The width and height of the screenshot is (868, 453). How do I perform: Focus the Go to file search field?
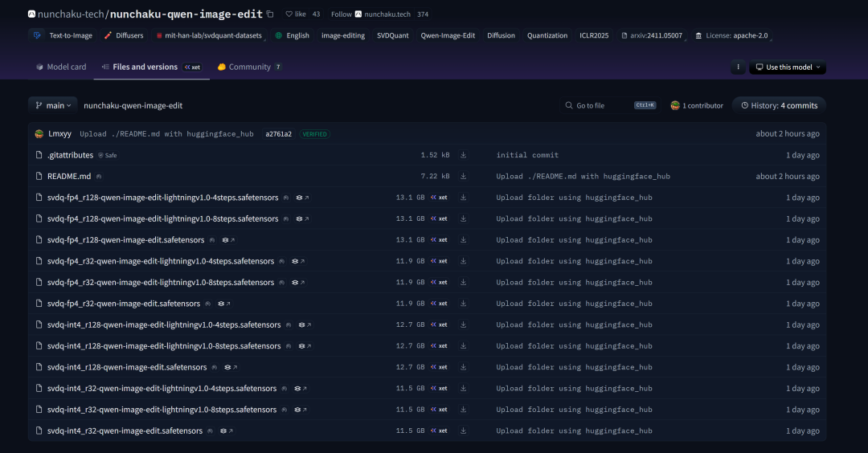pyautogui.click(x=610, y=105)
